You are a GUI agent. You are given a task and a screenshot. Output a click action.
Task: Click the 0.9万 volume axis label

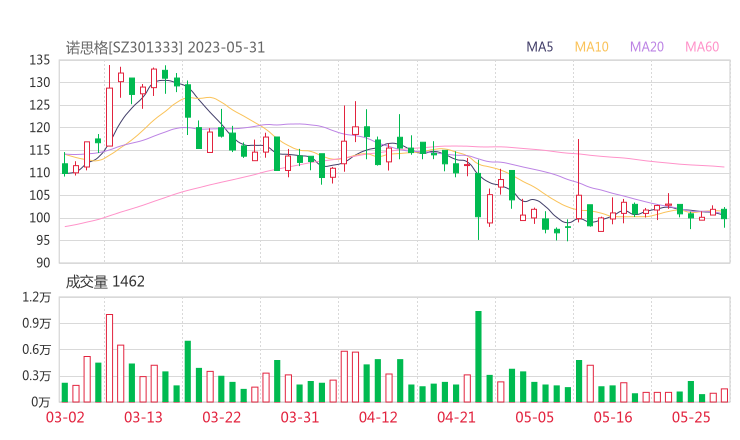[x=36, y=323]
